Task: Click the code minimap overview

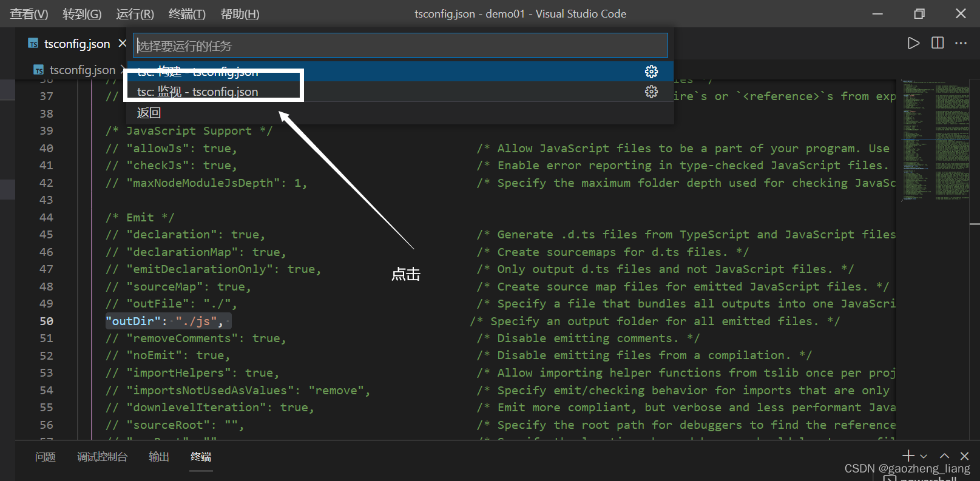Action: click(934, 140)
